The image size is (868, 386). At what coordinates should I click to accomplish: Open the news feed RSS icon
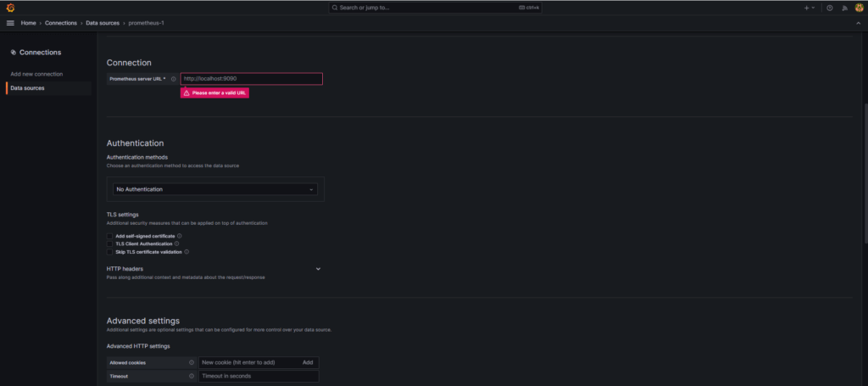point(844,8)
